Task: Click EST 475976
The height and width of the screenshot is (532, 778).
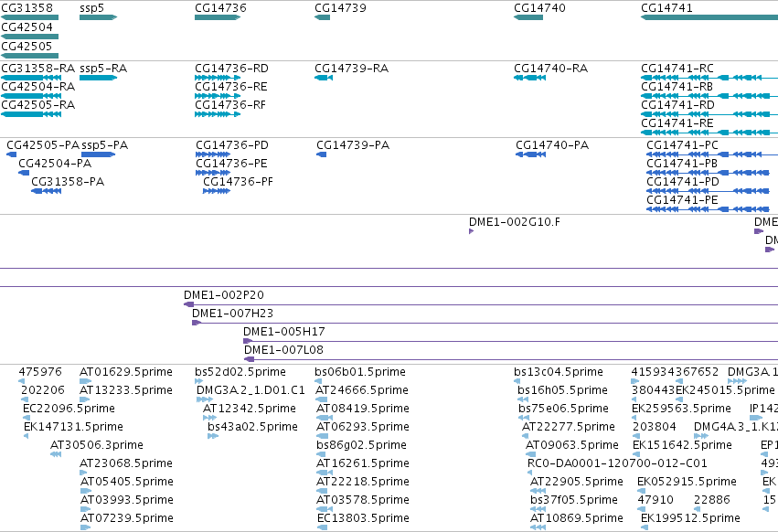Action: [x=21, y=381]
